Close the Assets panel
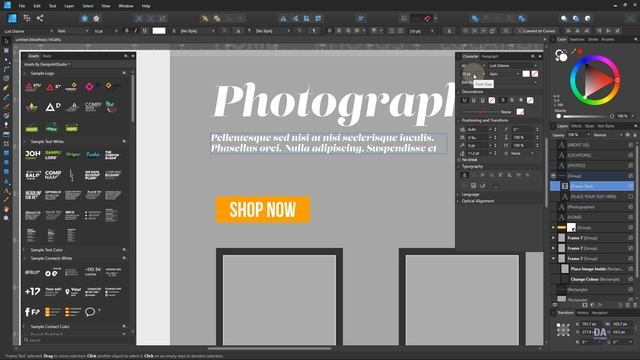This screenshot has width=640, height=360. click(x=133, y=56)
